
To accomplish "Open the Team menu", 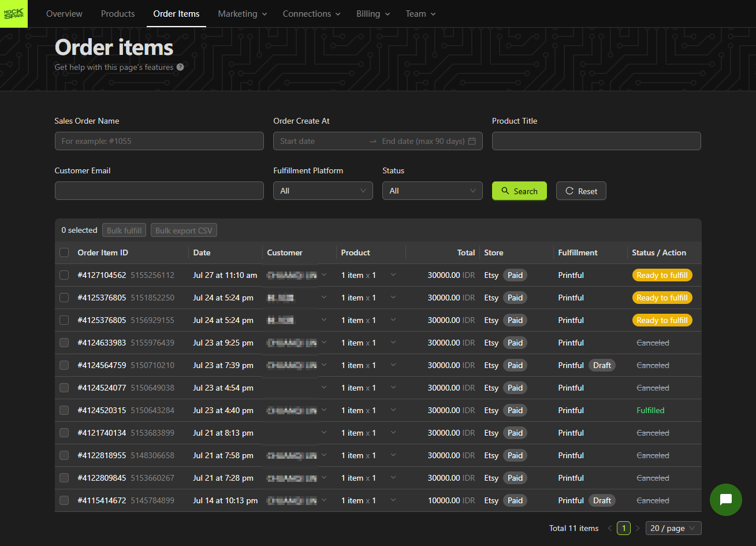I will point(420,13).
